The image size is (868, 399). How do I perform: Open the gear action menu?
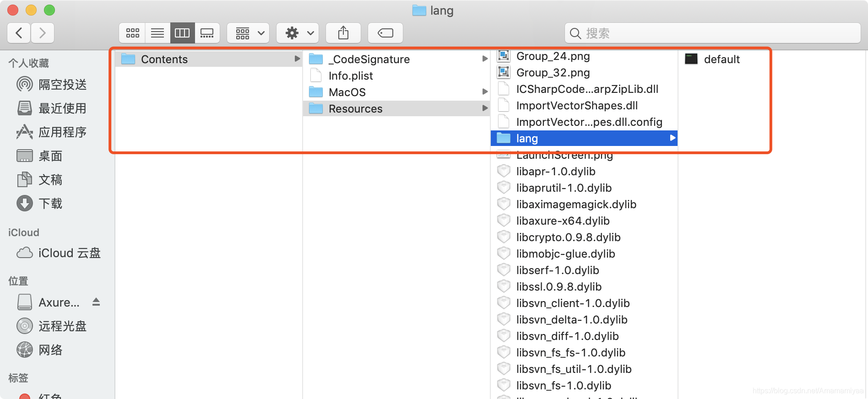click(298, 33)
